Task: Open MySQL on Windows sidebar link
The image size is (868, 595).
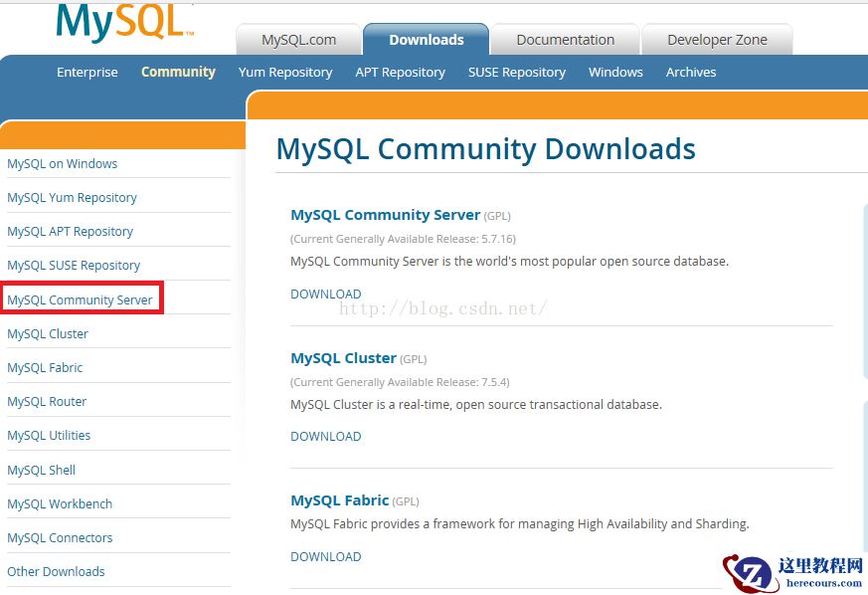Action: pyautogui.click(x=63, y=164)
